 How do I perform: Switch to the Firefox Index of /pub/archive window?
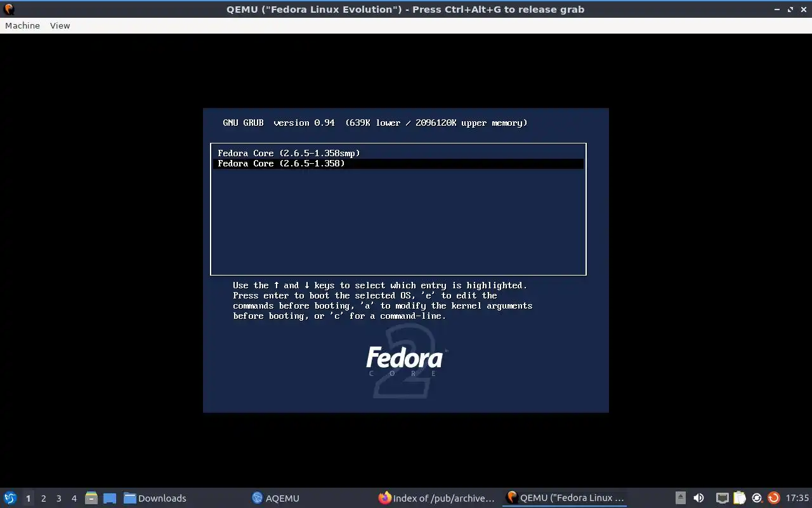436,498
